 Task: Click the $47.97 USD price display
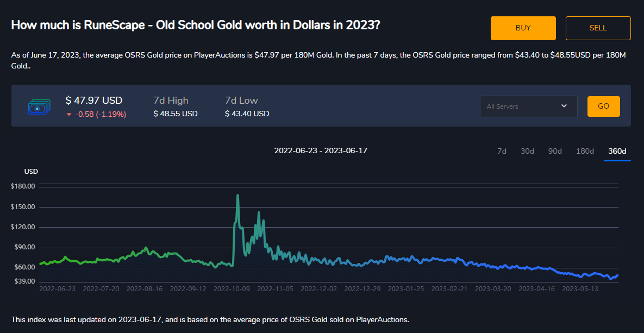click(x=93, y=100)
